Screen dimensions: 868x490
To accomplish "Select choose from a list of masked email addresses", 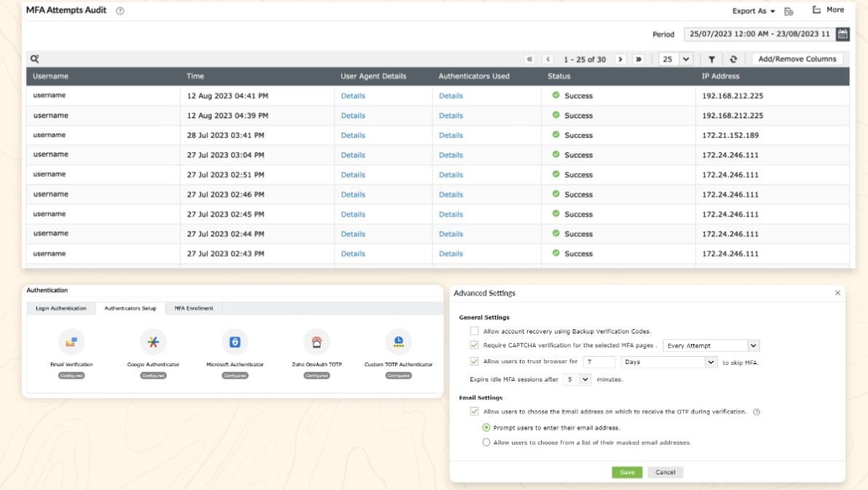I will (486, 443).
